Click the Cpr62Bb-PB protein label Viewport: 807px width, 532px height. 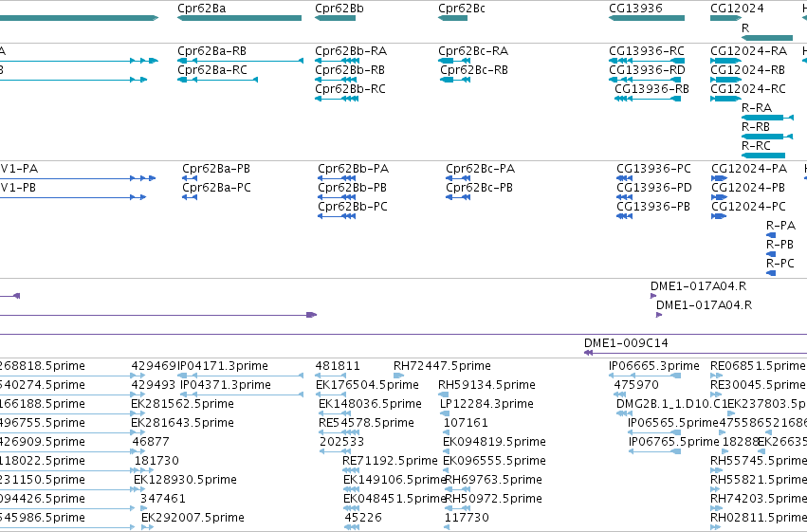(x=352, y=188)
